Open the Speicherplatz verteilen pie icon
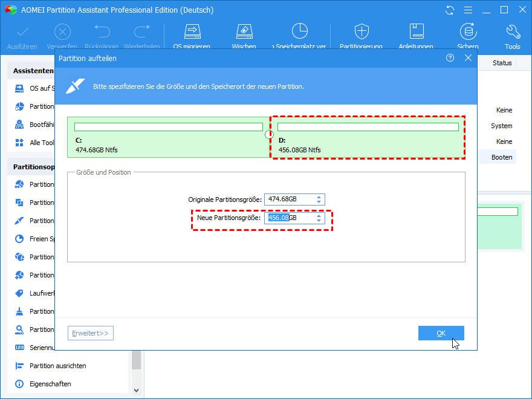Image resolution: width=532 pixels, height=399 pixels. [300, 31]
